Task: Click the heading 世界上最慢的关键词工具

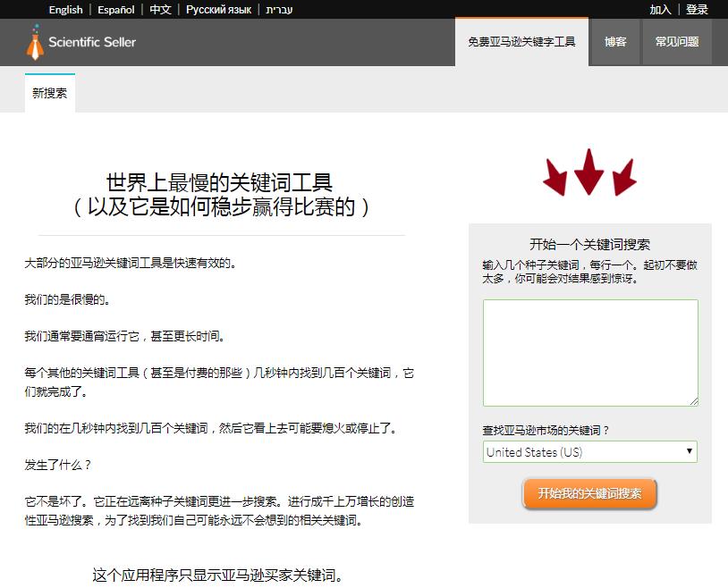Action: click(219, 182)
